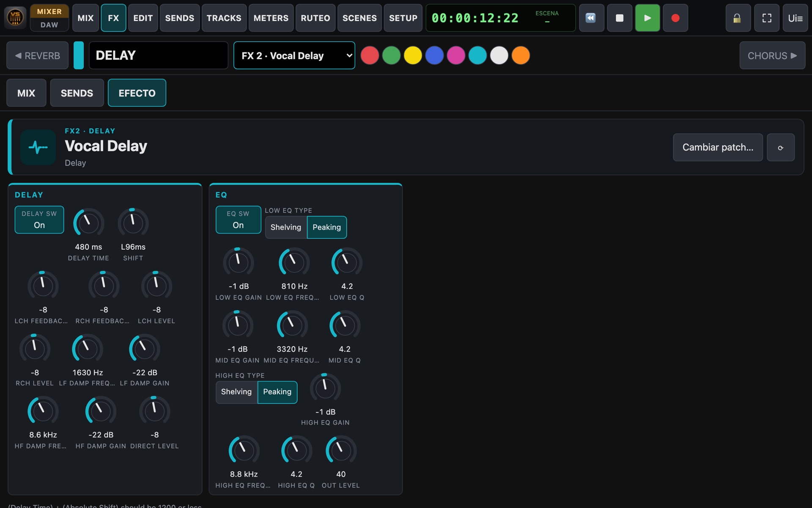Go to the SCENES tab
812x508 pixels.
359,18
